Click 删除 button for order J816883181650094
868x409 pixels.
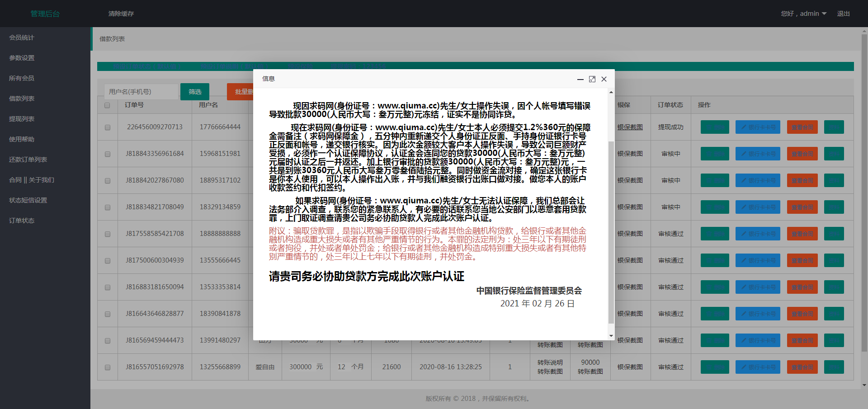[x=715, y=287]
